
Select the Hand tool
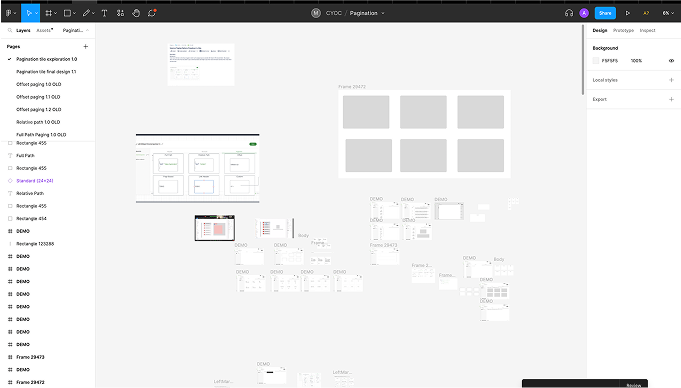tap(136, 13)
